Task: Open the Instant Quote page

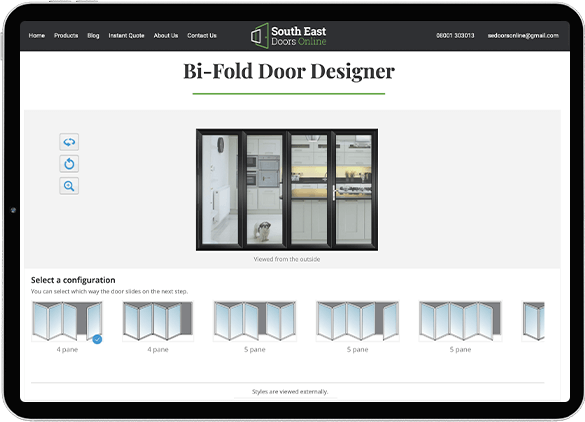Action: 126,35
